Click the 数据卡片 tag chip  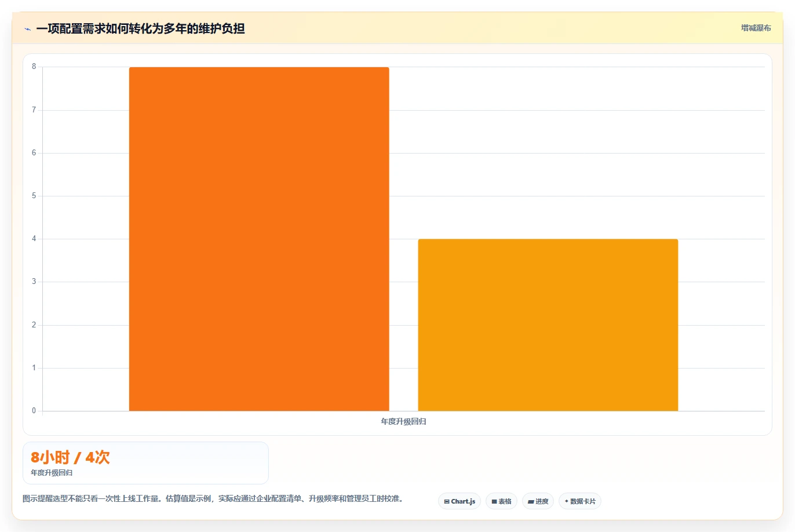(x=580, y=501)
